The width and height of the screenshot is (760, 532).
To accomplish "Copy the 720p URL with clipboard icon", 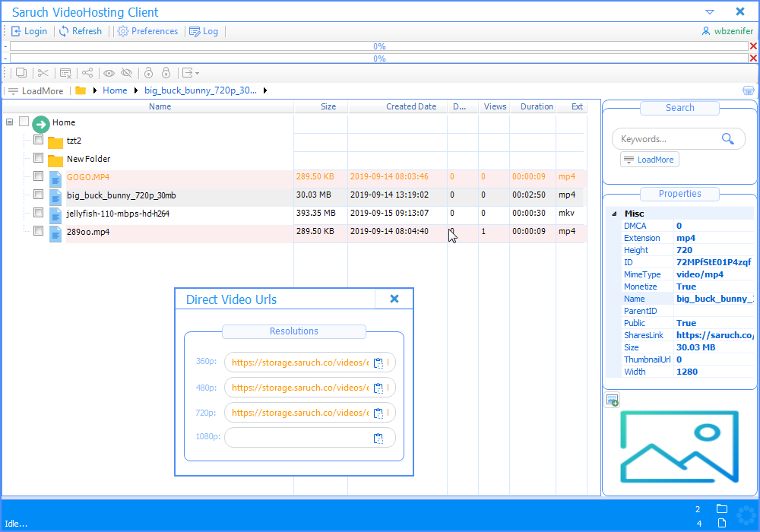I will coord(378,413).
